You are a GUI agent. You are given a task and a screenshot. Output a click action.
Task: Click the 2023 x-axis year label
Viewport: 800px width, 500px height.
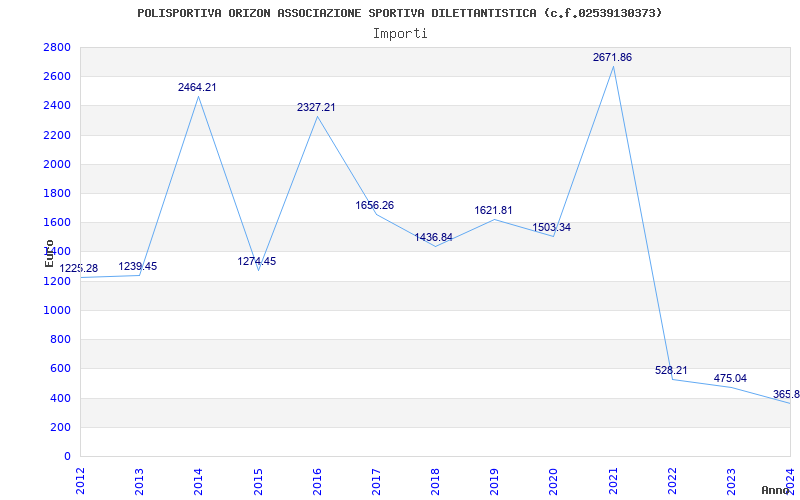[731, 481]
